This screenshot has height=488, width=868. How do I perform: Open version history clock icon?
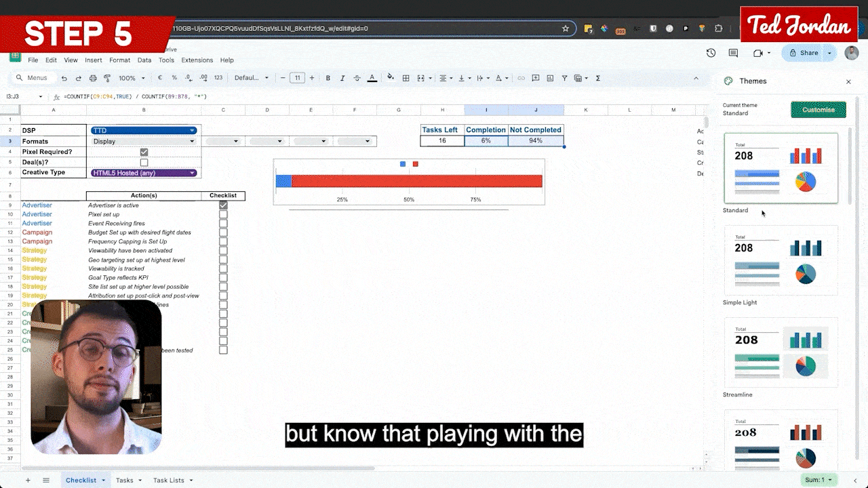711,53
